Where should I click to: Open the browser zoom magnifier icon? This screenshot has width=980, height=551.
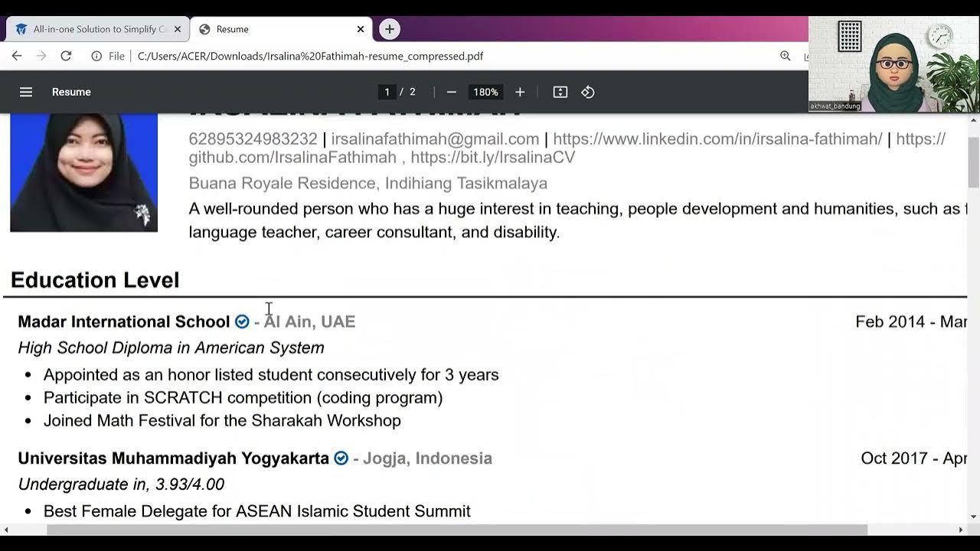point(785,56)
